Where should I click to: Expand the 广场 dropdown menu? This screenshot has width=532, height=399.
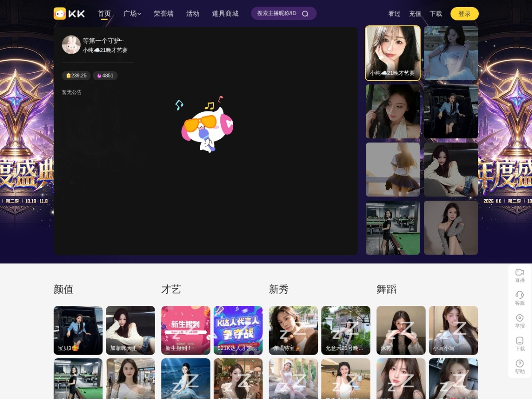click(132, 13)
